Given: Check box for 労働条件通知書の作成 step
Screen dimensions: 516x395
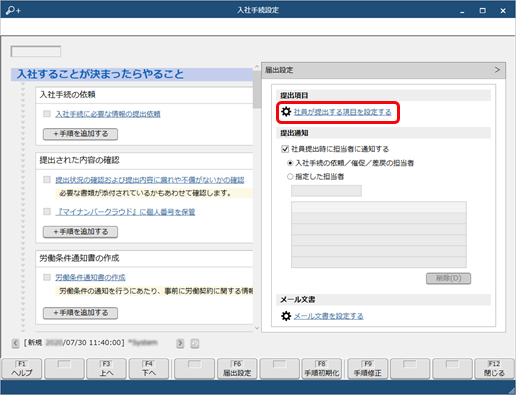Looking at the screenshot, I should coord(47,277).
